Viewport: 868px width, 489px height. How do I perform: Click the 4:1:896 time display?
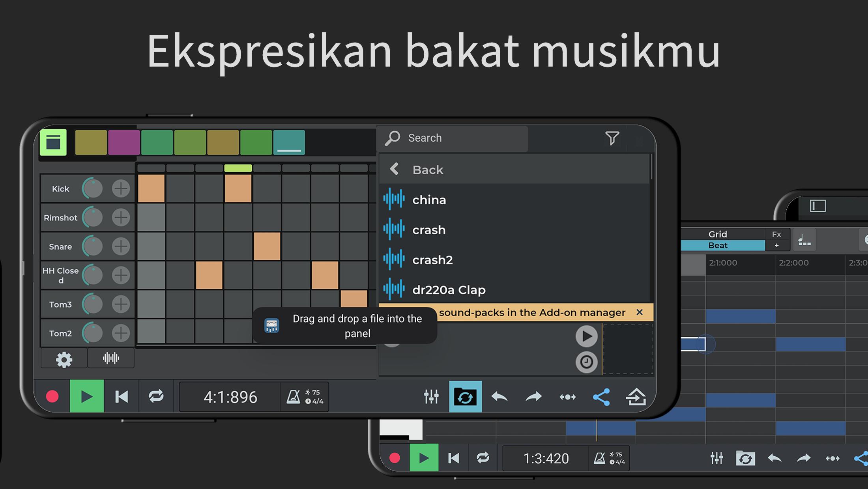pyautogui.click(x=230, y=397)
